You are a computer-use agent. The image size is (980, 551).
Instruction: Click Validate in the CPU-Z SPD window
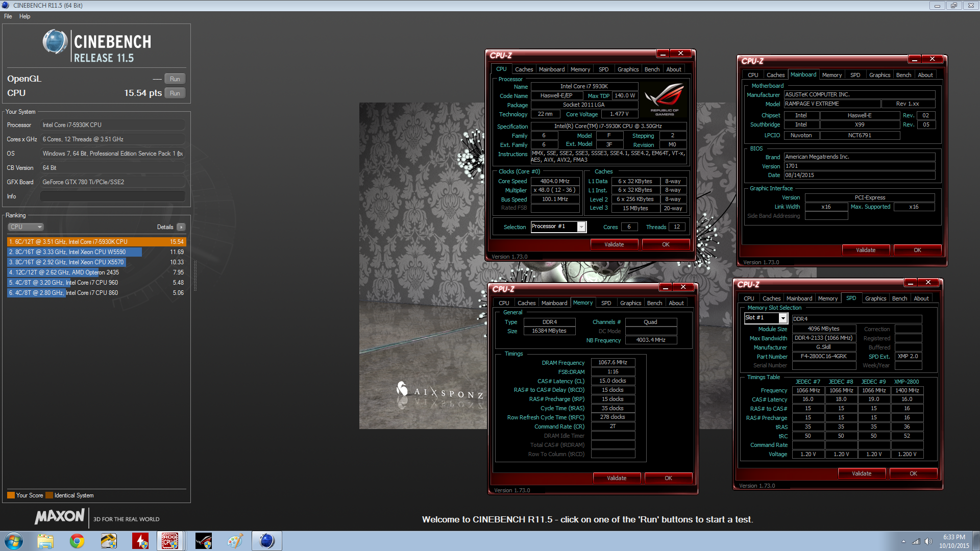(862, 473)
